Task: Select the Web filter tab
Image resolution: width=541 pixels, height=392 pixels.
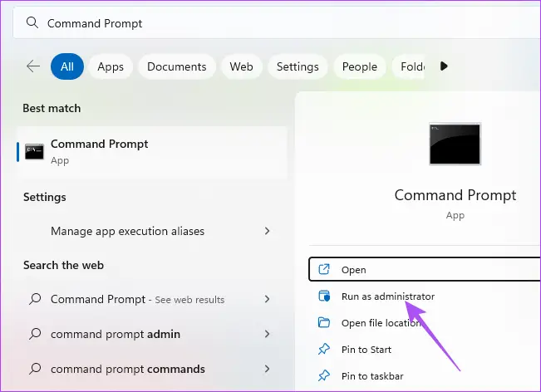Action: click(241, 66)
